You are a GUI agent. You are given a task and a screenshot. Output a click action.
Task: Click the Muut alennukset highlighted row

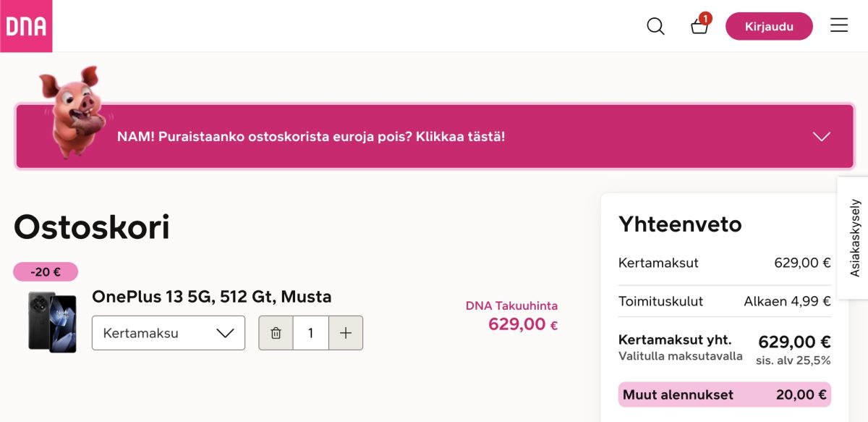tap(723, 394)
